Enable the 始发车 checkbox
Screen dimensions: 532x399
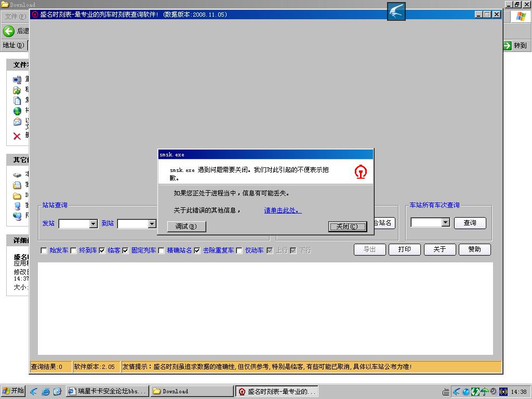pos(44,251)
